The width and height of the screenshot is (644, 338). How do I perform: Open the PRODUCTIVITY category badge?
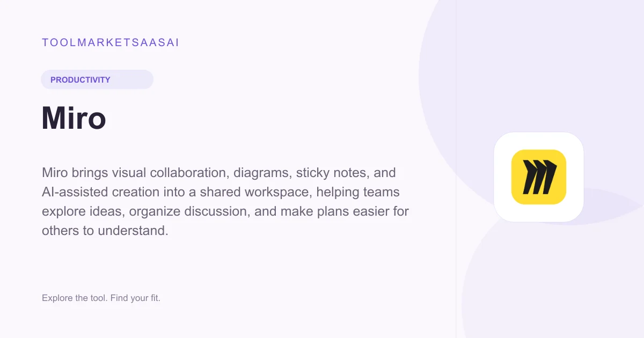97,79
